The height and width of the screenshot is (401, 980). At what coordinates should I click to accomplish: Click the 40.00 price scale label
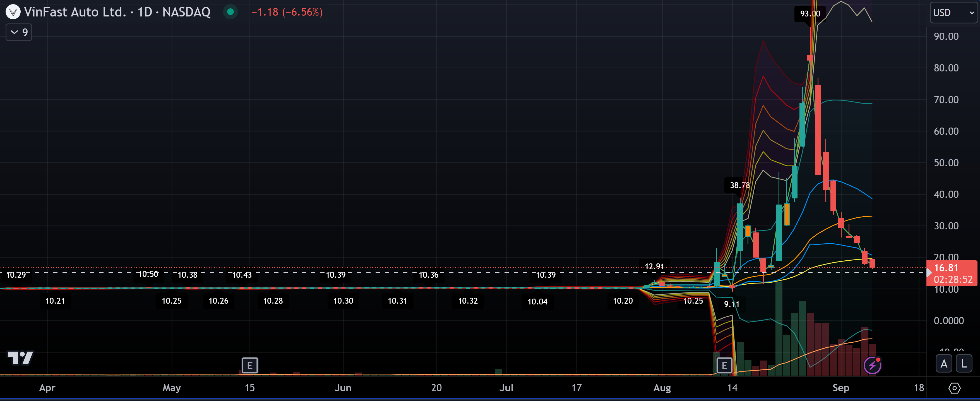946,195
